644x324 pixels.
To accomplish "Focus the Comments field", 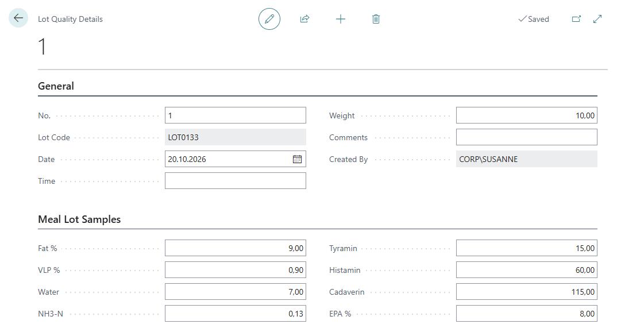I will [x=527, y=137].
